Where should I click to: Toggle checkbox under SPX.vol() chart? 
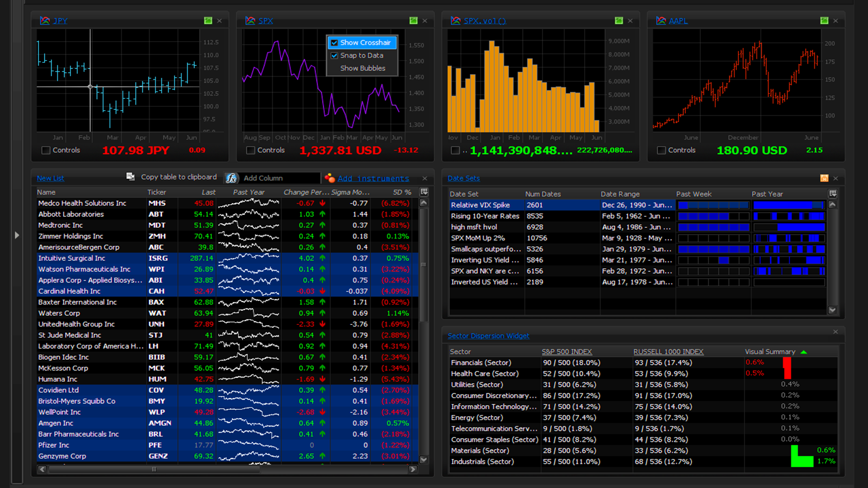(x=455, y=150)
